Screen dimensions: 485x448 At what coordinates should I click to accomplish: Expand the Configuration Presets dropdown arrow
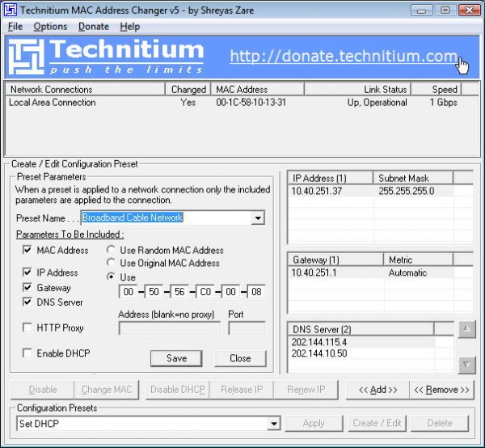tap(274, 423)
